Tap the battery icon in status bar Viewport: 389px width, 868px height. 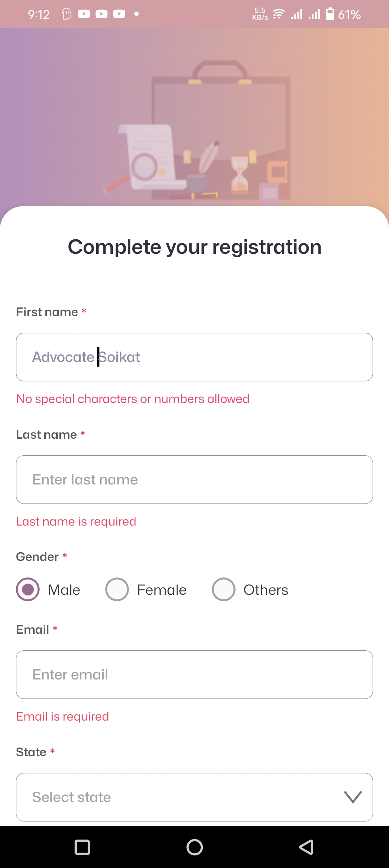330,14
